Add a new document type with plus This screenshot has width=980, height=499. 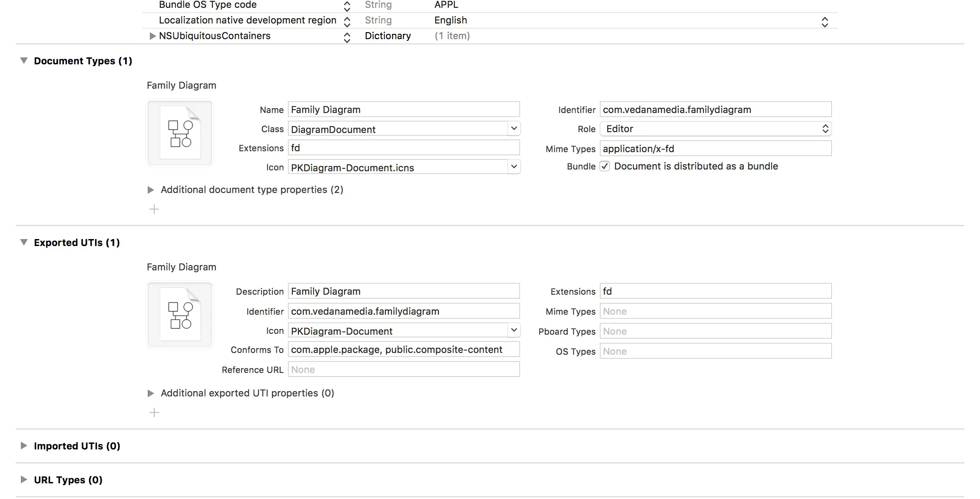pyautogui.click(x=154, y=210)
